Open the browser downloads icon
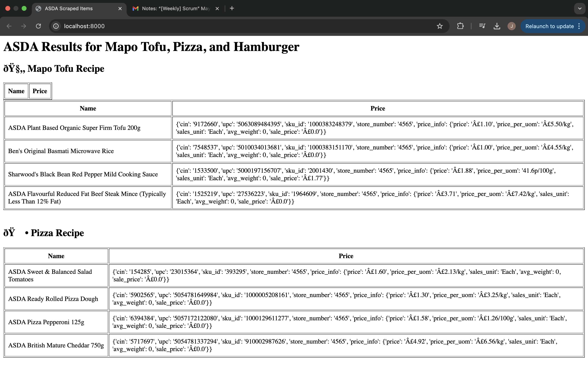Screen dimensions: 588x367 pos(497,26)
